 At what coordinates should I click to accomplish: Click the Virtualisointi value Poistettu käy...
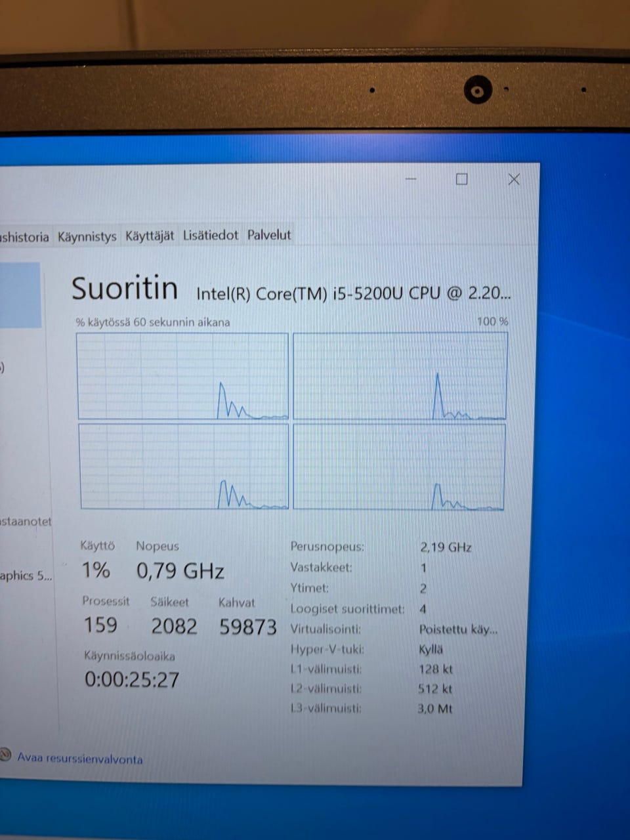tap(458, 629)
